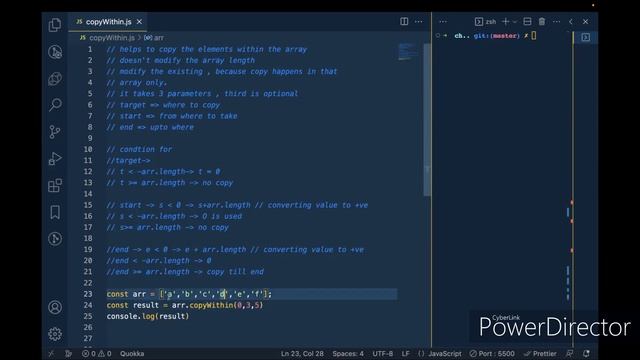
Task: Click the left chevron in terminal header
Action: coord(571,21)
